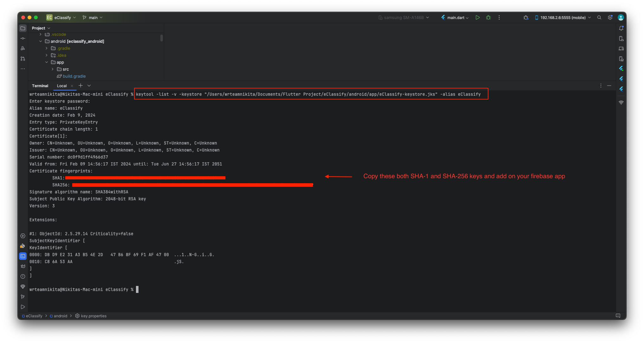Open Search Everywhere magnifier icon

point(599,17)
